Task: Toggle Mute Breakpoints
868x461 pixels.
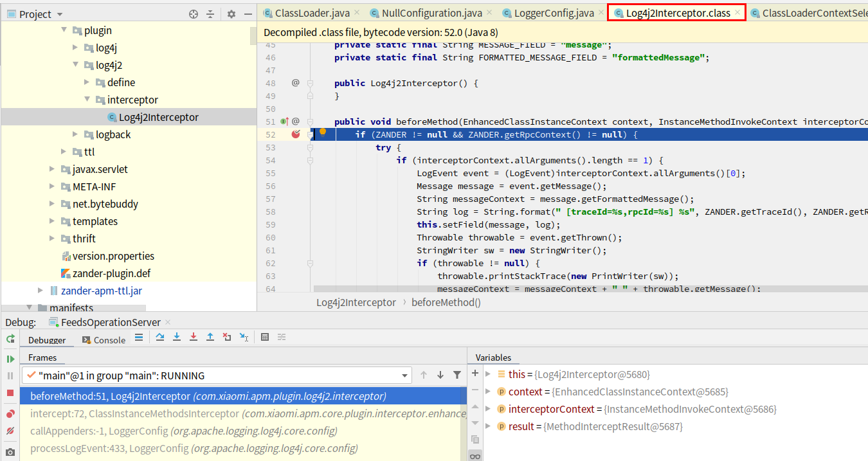Action: [x=10, y=431]
